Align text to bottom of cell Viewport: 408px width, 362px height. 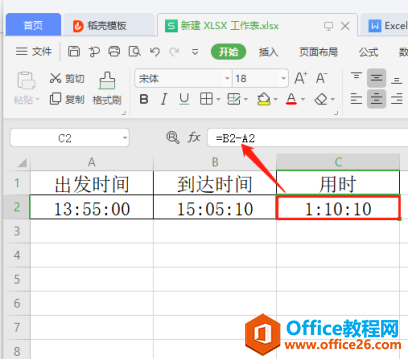(x=397, y=79)
